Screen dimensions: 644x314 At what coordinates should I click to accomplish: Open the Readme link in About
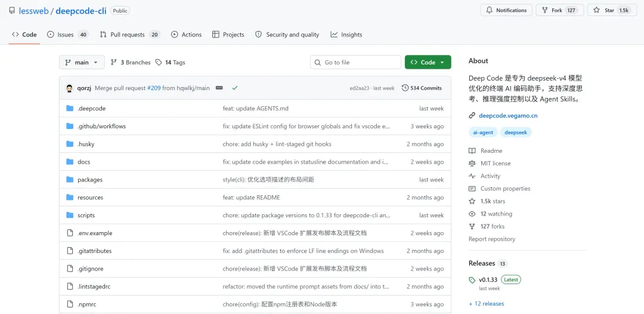(491, 151)
